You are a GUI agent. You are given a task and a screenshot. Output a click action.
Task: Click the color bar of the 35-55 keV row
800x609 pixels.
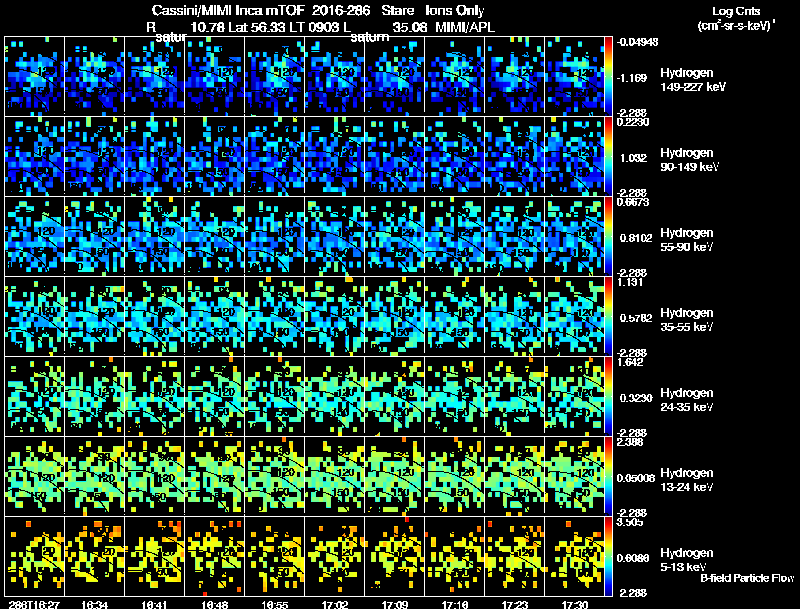[608, 315]
